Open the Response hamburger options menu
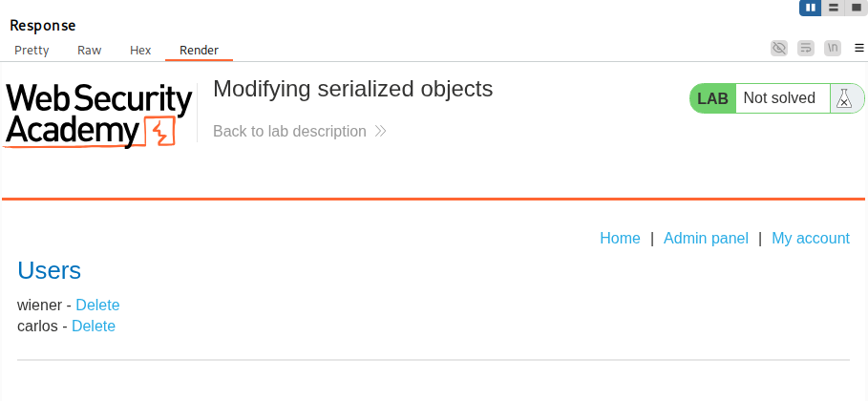The image size is (868, 401). coord(858,48)
